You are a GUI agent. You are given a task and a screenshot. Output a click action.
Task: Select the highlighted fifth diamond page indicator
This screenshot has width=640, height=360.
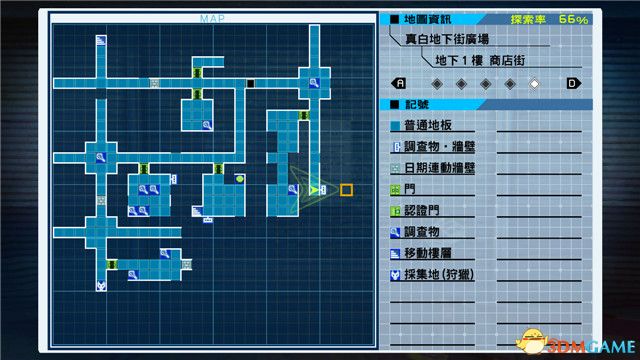(x=534, y=84)
